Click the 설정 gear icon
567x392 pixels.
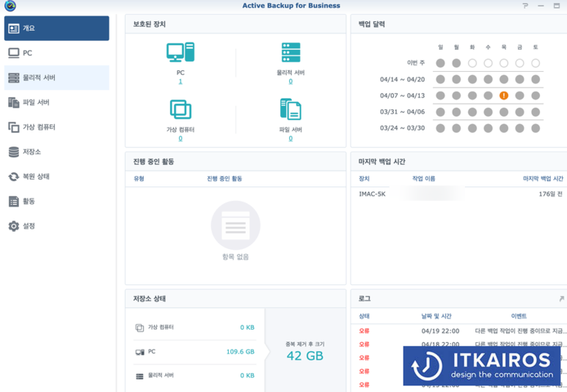point(14,226)
